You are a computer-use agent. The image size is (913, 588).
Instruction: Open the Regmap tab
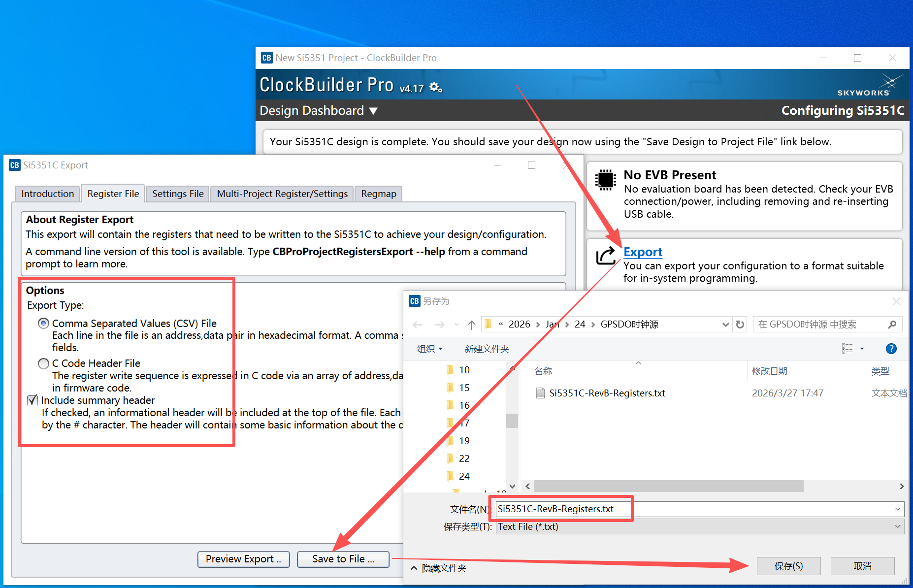point(379,194)
